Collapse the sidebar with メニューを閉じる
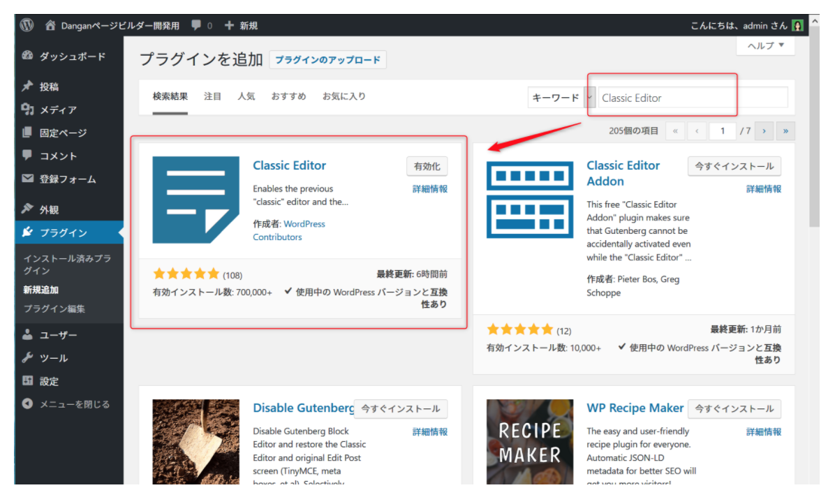 click(x=74, y=404)
